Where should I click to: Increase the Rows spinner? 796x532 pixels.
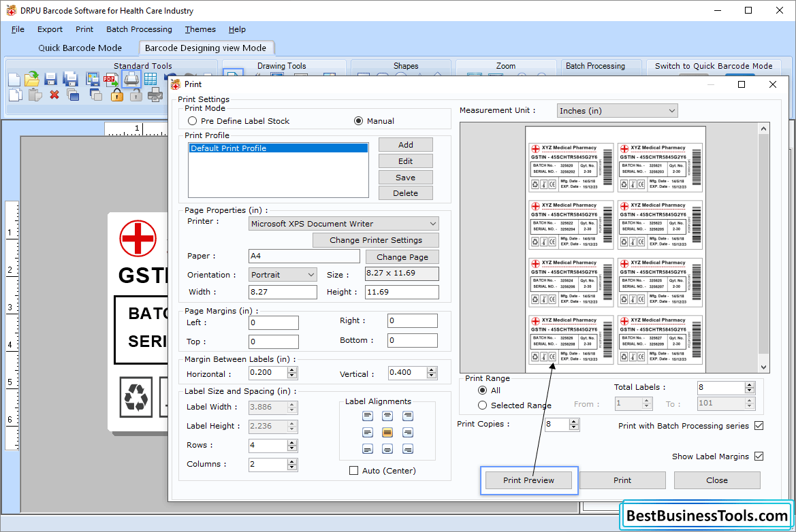[x=292, y=442]
